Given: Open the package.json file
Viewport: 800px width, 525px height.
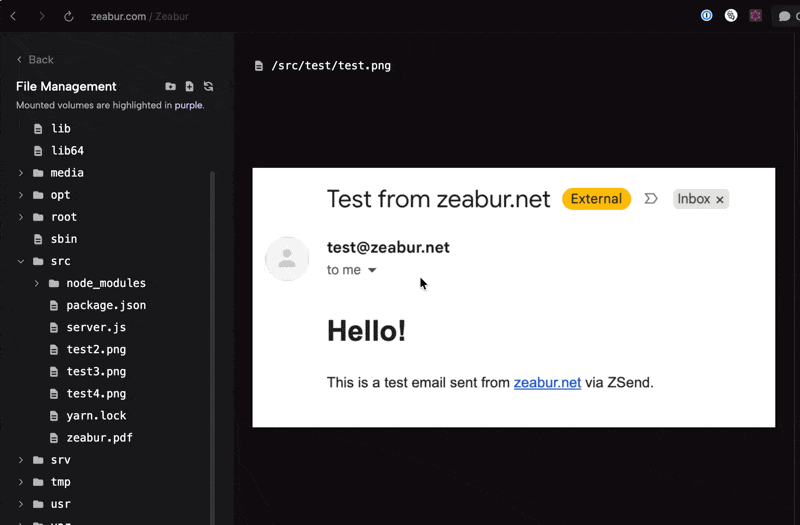Looking at the screenshot, I should [105, 305].
